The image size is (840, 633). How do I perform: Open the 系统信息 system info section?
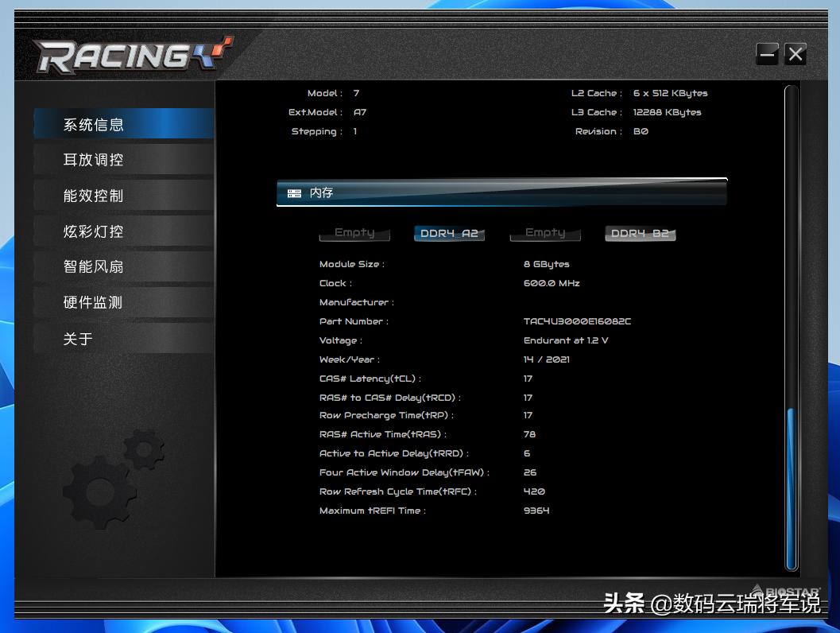[x=124, y=124]
